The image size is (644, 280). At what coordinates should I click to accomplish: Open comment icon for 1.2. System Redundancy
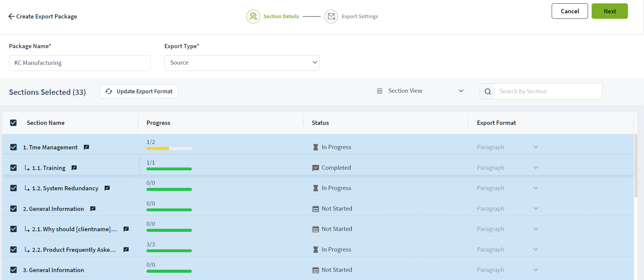107,188
